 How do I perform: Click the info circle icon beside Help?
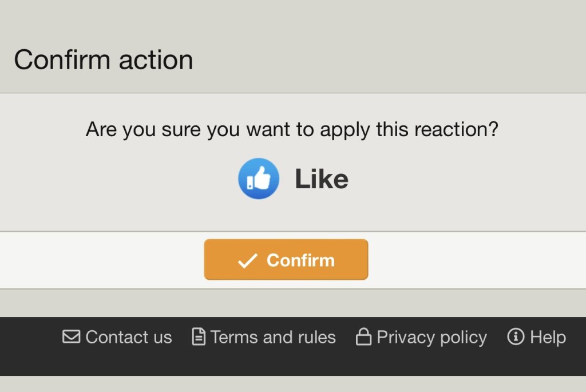516,336
